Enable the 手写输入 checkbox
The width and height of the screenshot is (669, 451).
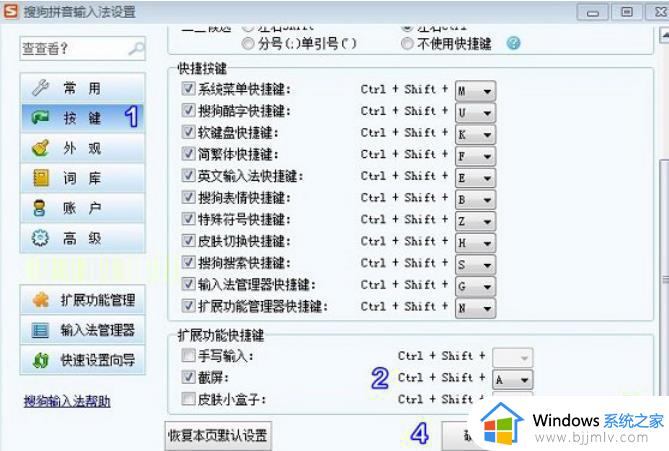[188, 355]
